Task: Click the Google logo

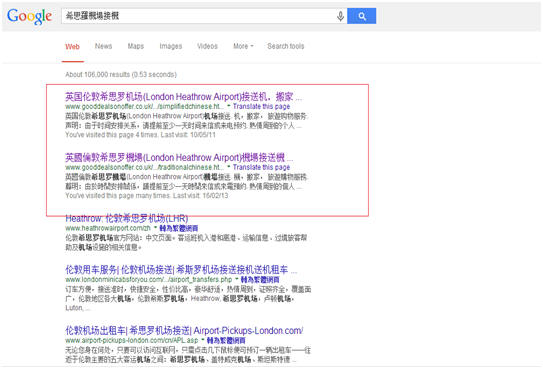Action: pos(29,16)
